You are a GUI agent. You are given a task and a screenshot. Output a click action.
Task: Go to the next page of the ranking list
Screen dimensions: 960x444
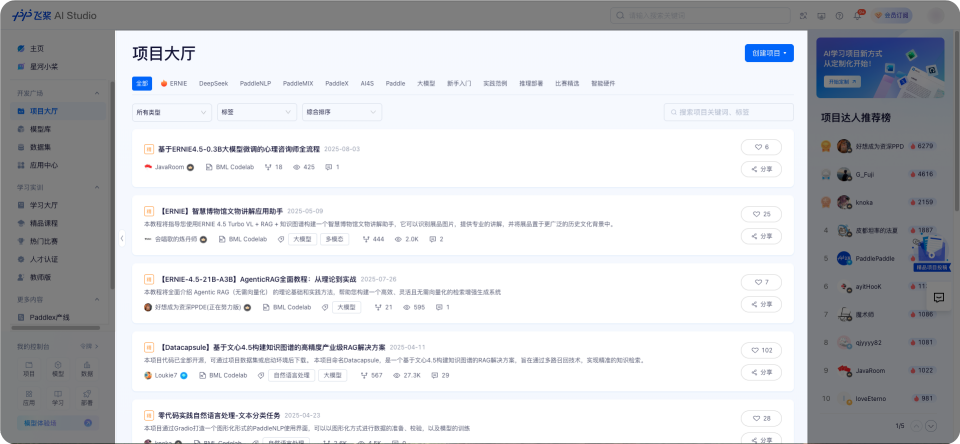931,426
